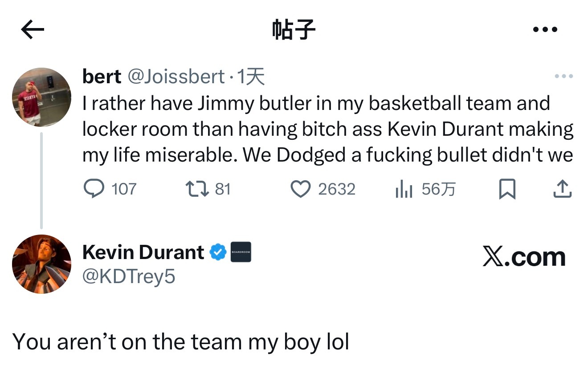Screen dimensions: 588x377
Task: Open bert's profile picture
Action: coord(41,97)
